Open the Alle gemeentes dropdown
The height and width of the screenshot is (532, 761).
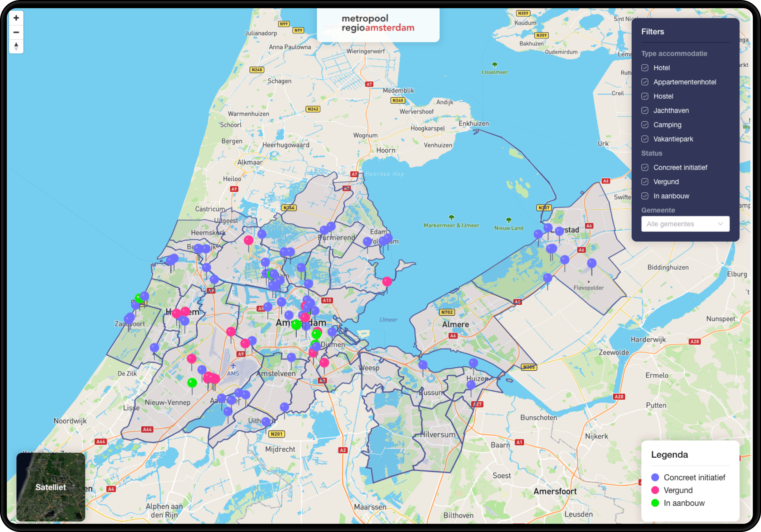click(685, 224)
